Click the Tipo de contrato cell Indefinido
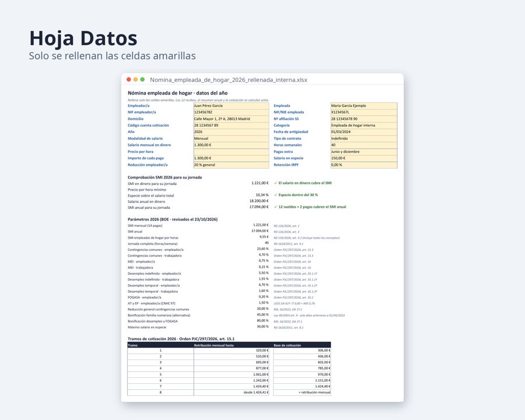 coord(363,138)
